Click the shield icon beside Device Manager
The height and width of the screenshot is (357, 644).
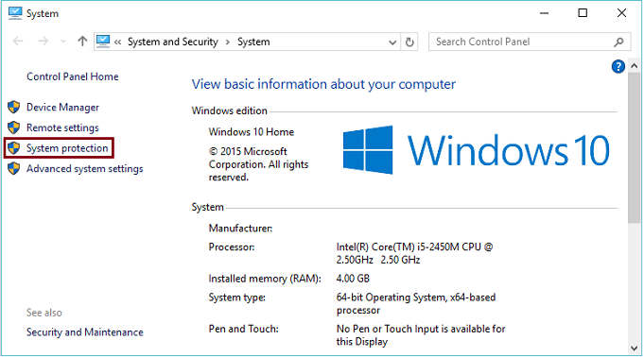pos(14,107)
